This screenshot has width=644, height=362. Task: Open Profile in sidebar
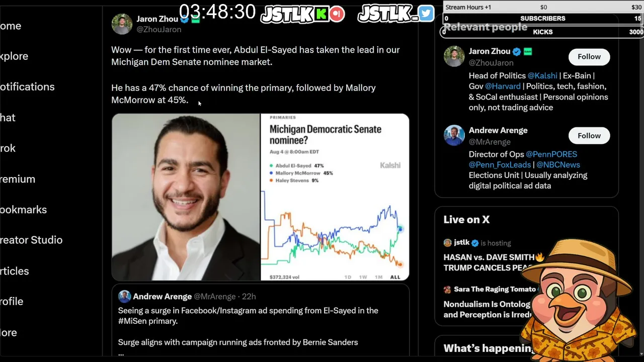point(12,302)
